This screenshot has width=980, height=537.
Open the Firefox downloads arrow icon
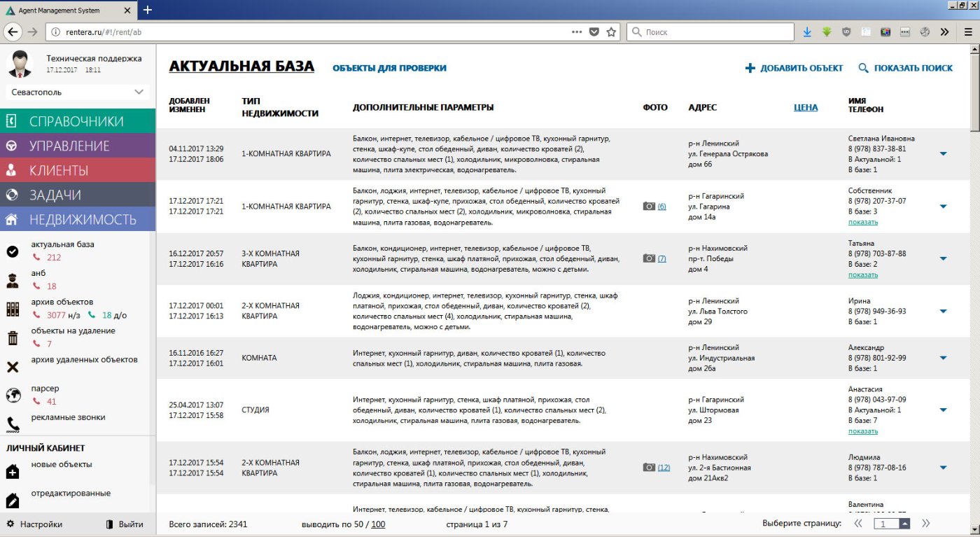[x=807, y=32]
